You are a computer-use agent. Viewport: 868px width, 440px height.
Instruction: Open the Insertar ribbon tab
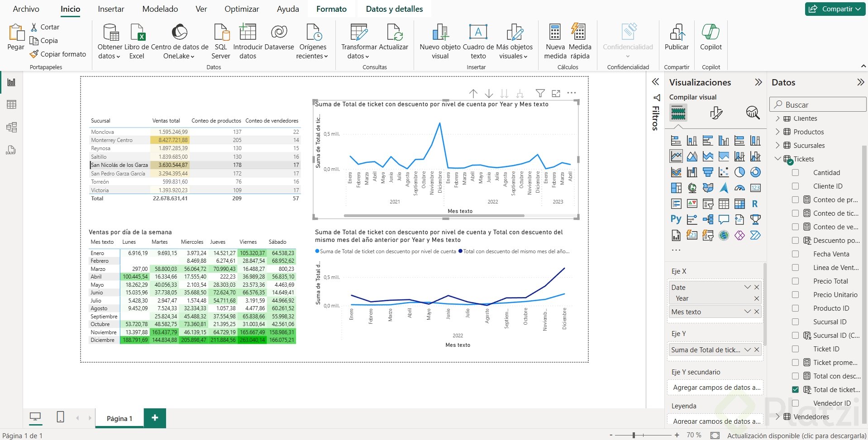[111, 9]
